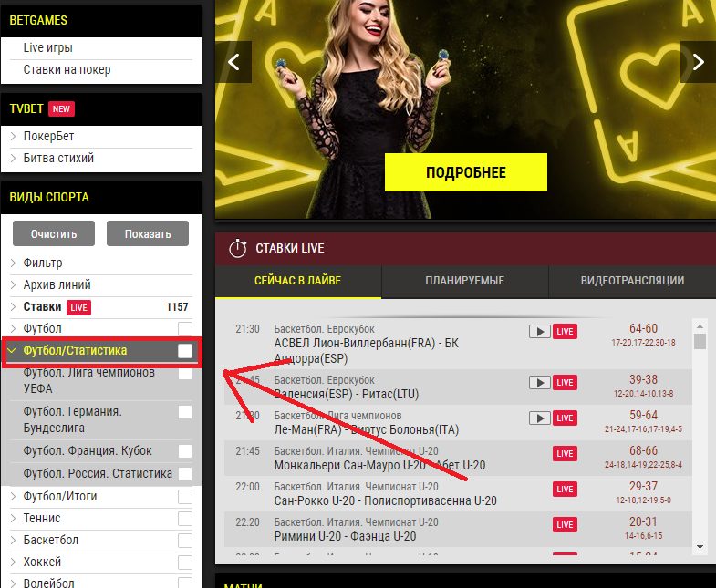
Task: Play video for Ле-Ман - Виртус Болонья
Action: click(539, 418)
